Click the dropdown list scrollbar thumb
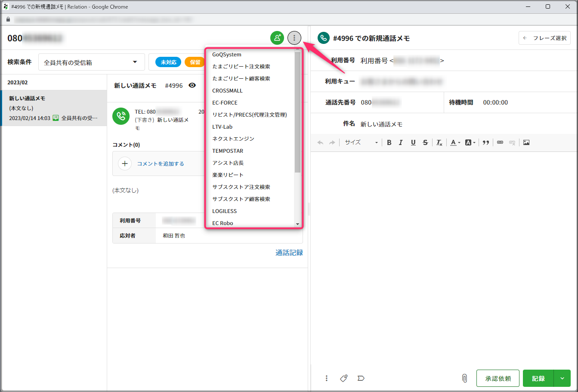This screenshot has width=578, height=392. coord(297,112)
